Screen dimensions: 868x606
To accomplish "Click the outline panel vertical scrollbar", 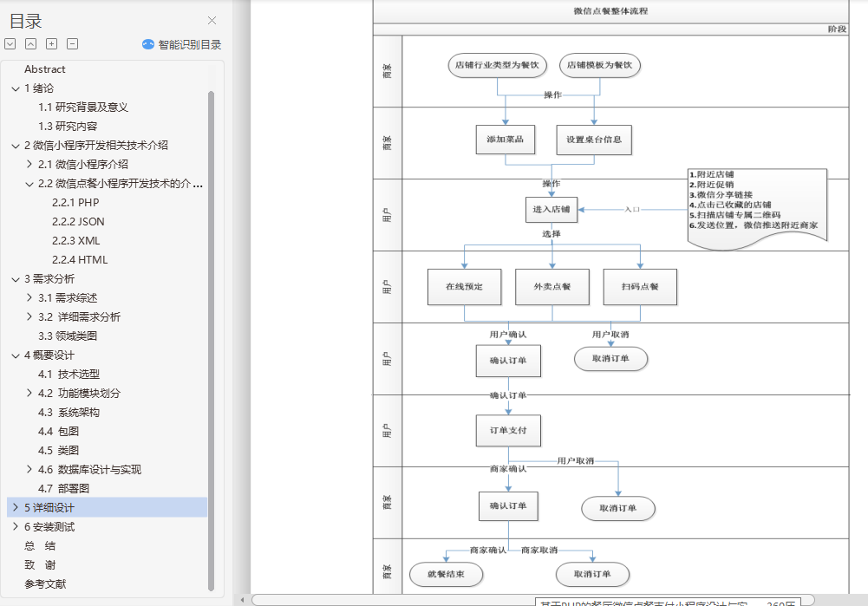I will [211, 341].
